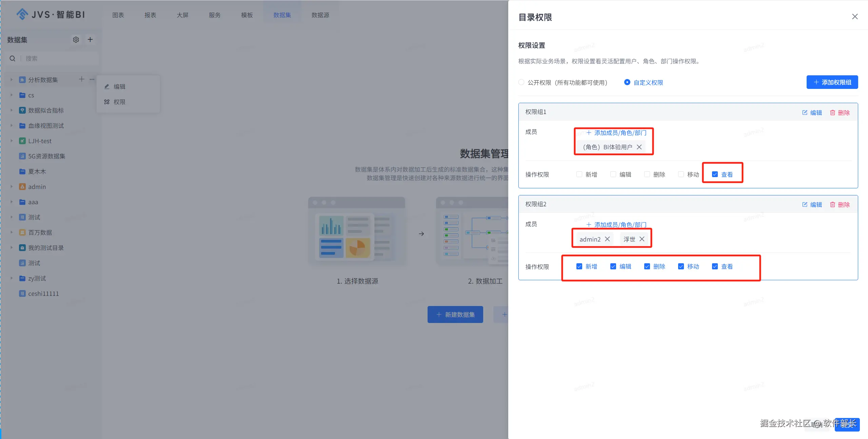868x439 pixels.
Task: Select the 公开权限 radio button
Action: [x=521, y=82]
